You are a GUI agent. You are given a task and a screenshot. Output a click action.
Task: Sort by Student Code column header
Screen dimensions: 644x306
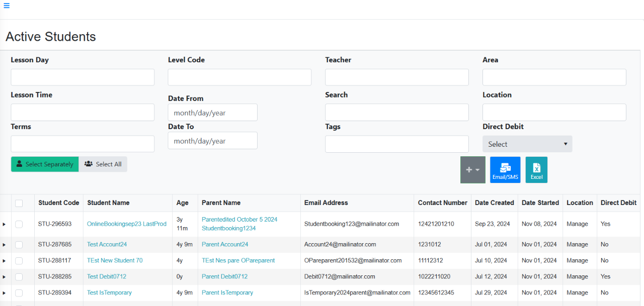point(59,203)
